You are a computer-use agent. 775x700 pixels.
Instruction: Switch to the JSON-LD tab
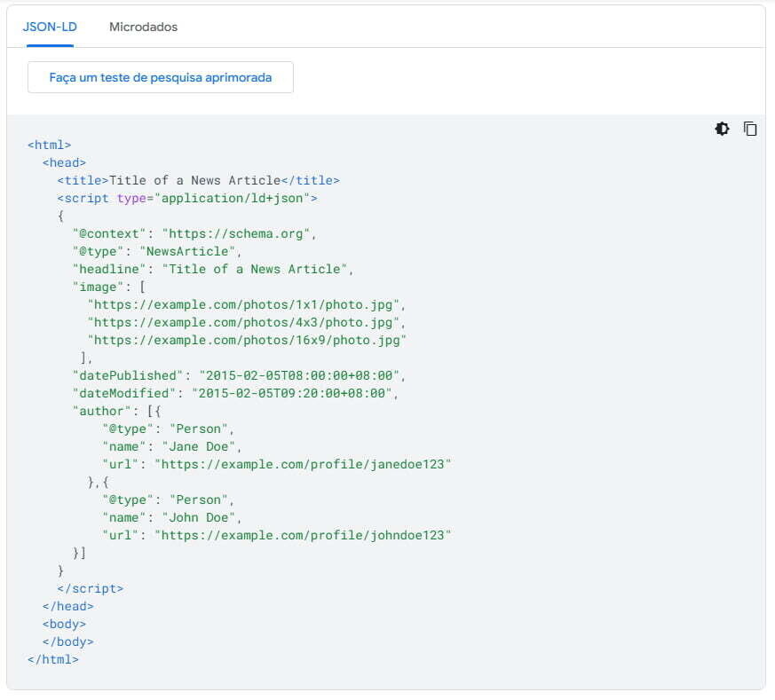point(50,27)
